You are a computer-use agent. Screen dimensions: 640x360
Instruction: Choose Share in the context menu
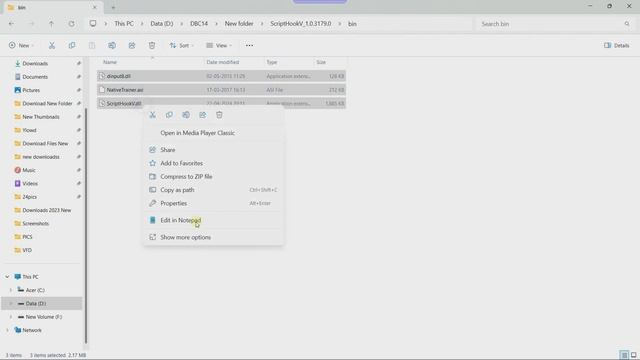213,150
